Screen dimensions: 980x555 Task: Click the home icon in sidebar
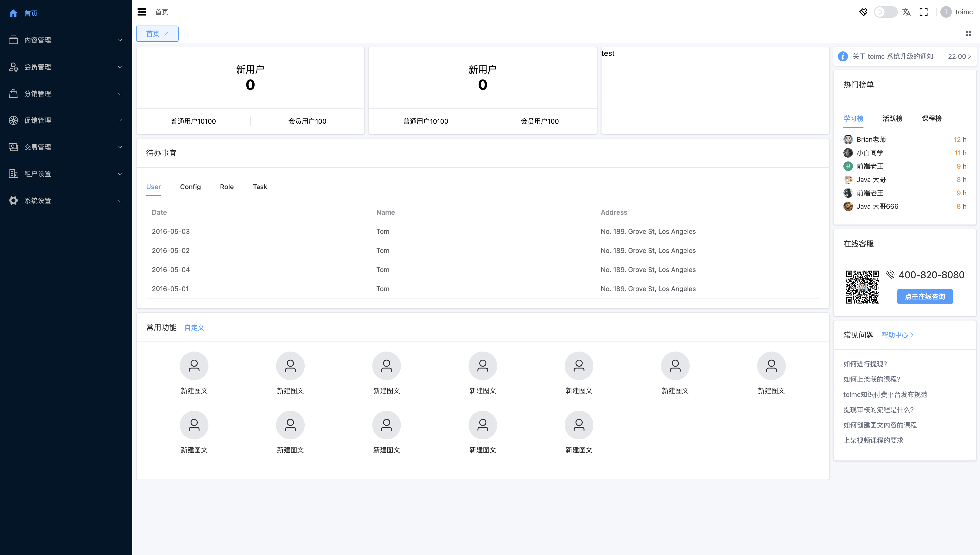pyautogui.click(x=13, y=13)
